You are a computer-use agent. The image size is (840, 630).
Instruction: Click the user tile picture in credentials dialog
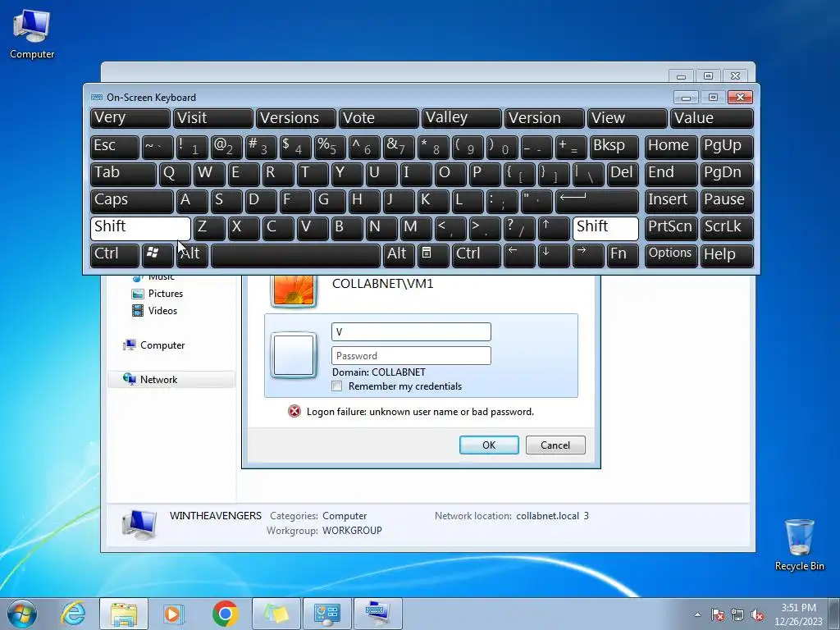pyautogui.click(x=294, y=355)
